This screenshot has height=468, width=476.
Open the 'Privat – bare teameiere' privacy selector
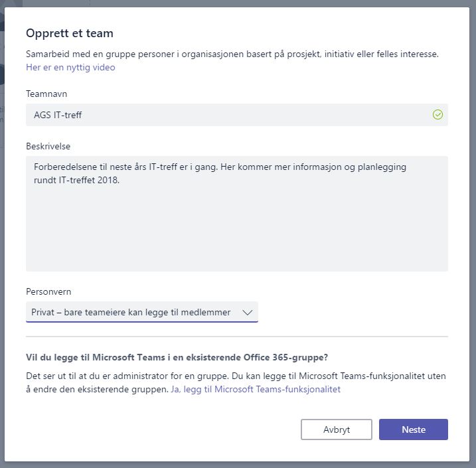pos(142,312)
